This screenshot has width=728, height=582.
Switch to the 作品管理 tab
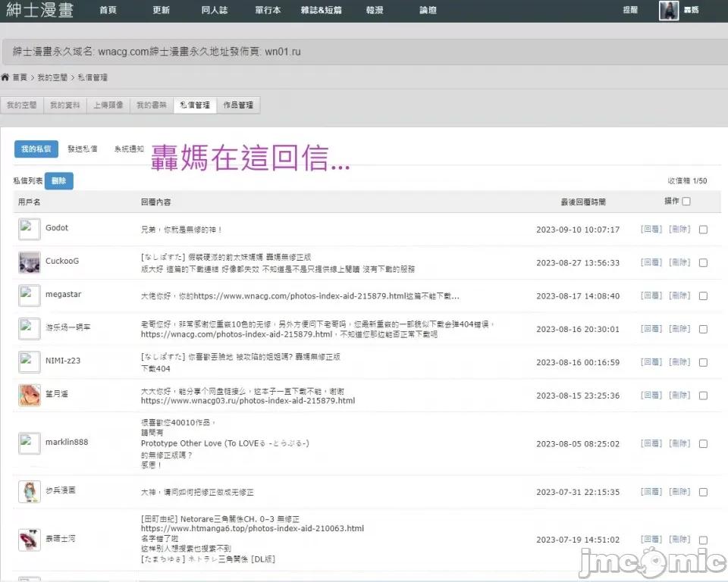(x=238, y=105)
